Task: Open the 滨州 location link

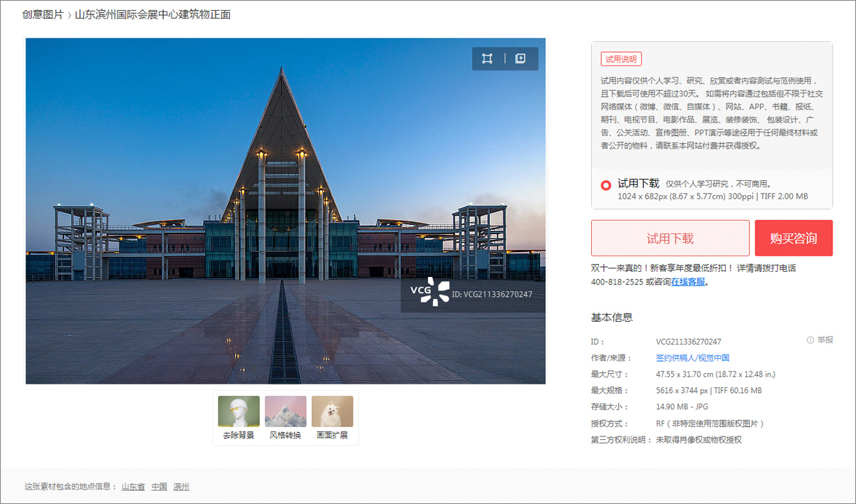Action: point(180,486)
